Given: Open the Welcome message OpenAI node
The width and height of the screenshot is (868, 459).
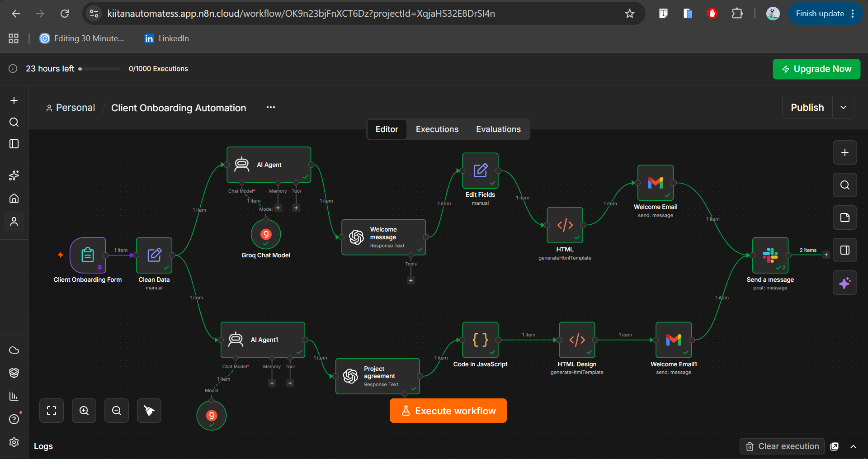Looking at the screenshot, I should (384, 237).
